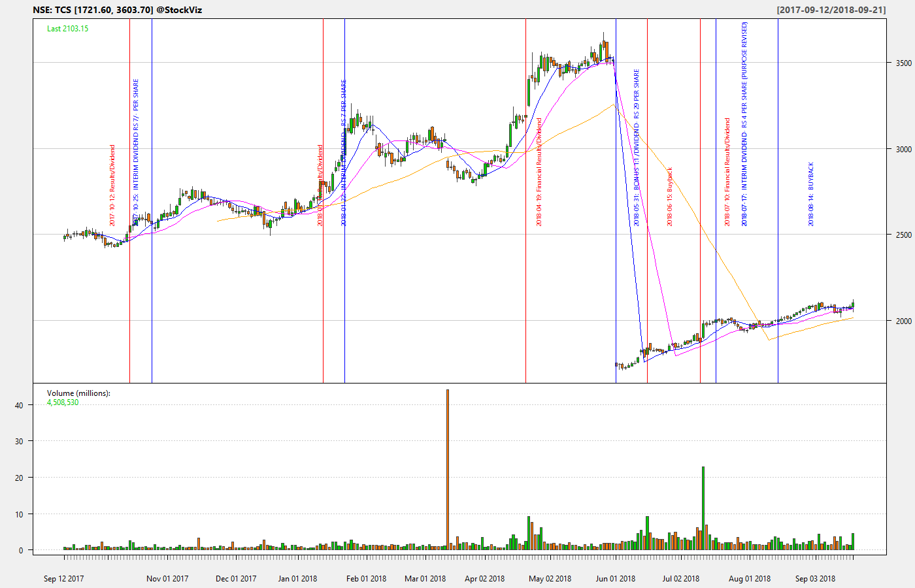The height and width of the screenshot is (588, 915).
Task: Click the '2017-10-25: INTERIM DIVIDEND RS 7/- PER SHARE' label
Action: pyautogui.click(x=136, y=153)
